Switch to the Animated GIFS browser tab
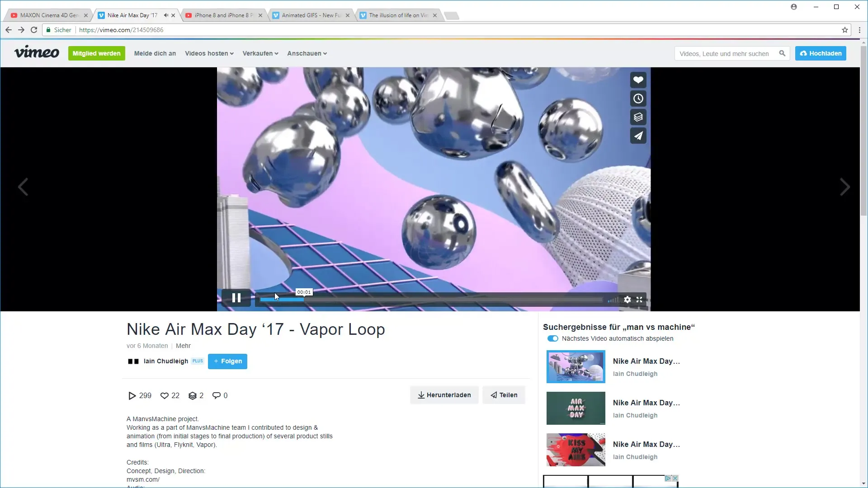This screenshot has height=488, width=868. click(x=311, y=15)
